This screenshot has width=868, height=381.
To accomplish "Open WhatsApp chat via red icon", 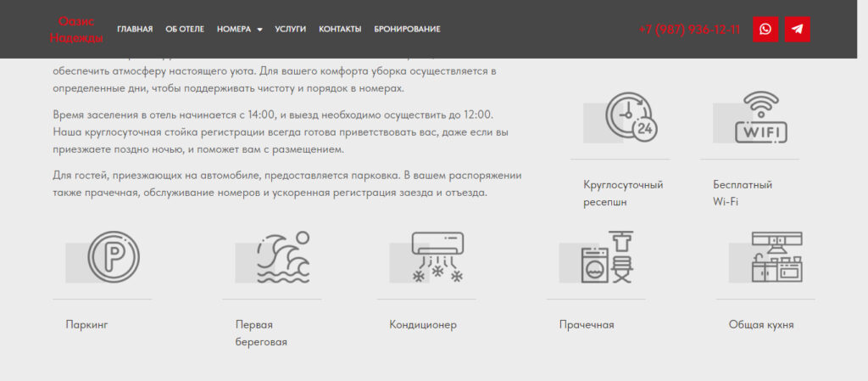I will pos(765,29).
